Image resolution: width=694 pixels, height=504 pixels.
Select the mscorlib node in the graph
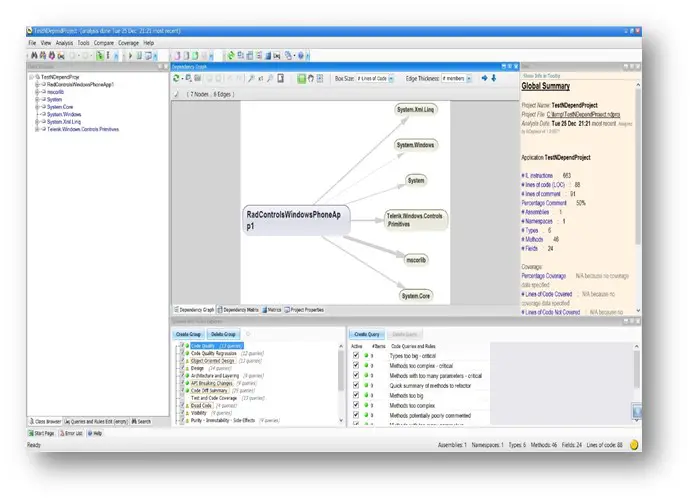(x=416, y=260)
